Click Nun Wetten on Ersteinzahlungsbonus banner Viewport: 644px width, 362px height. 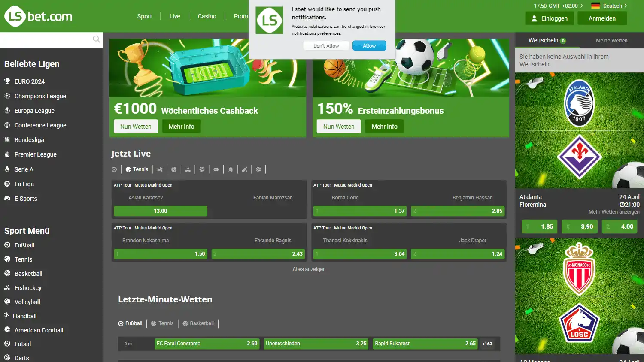click(339, 126)
